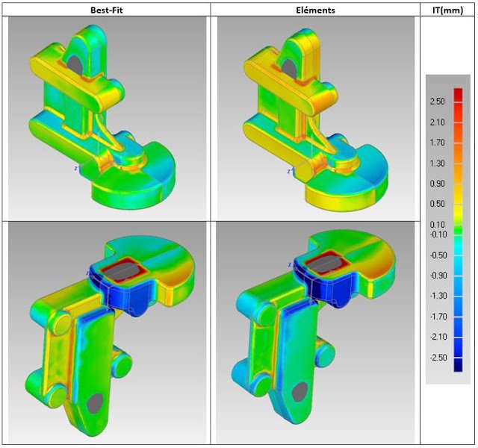The image size is (478, 448).
Task: Click the -0.50 scale label
Action: click(438, 255)
